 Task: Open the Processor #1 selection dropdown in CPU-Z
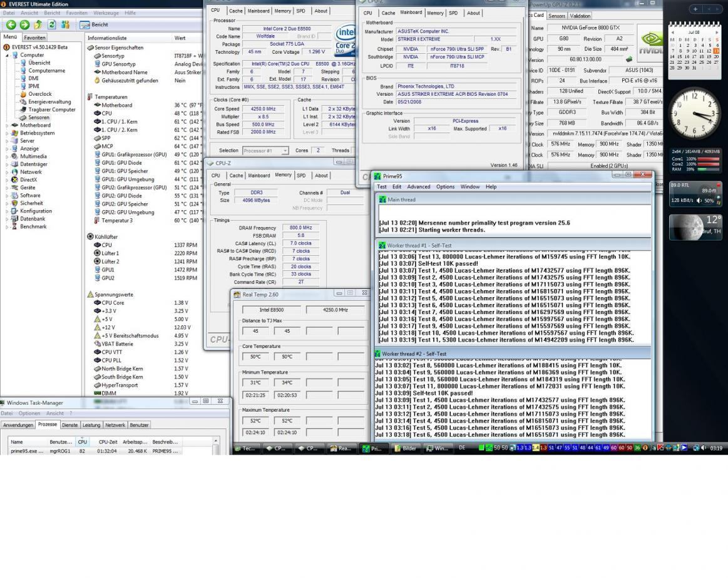click(x=265, y=151)
